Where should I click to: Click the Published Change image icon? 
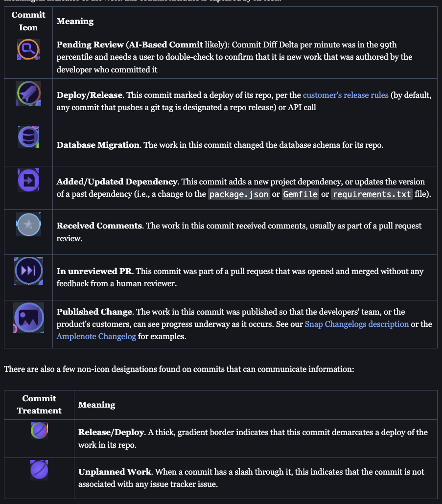click(x=28, y=318)
